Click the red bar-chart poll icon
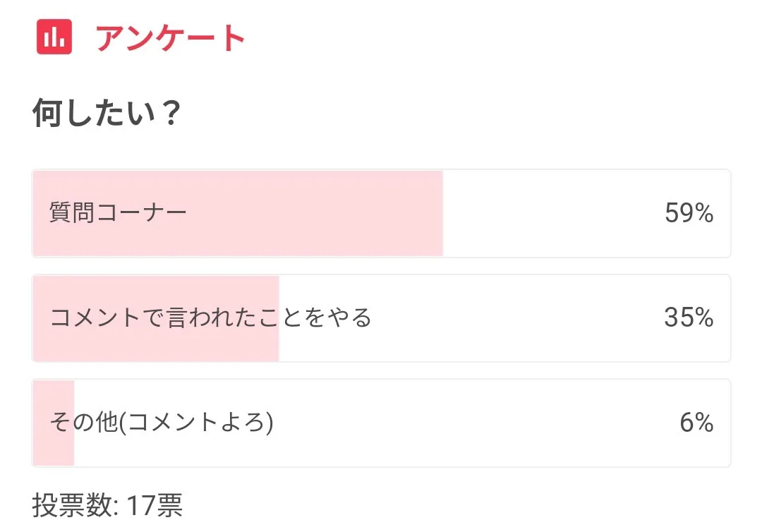The height and width of the screenshot is (532, 762). click(54, 37)
